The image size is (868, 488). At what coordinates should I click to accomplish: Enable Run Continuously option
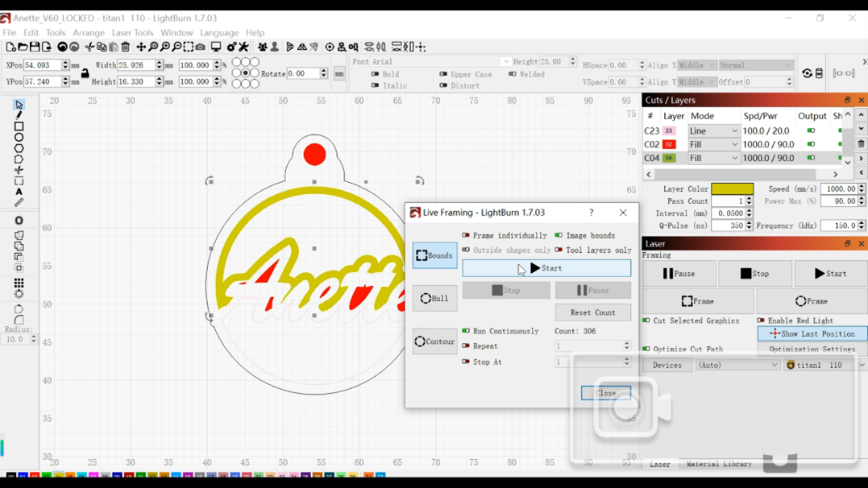466,331
